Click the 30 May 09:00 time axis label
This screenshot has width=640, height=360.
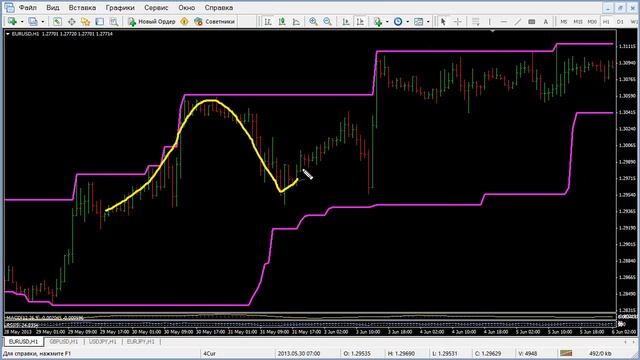[x=178, y=332]
